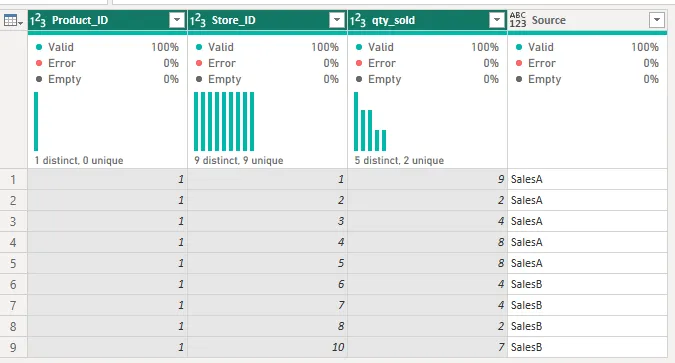Click Error 0% under Store_ID
This screenshot has width=675, height=363.
[x=267, y=63]
